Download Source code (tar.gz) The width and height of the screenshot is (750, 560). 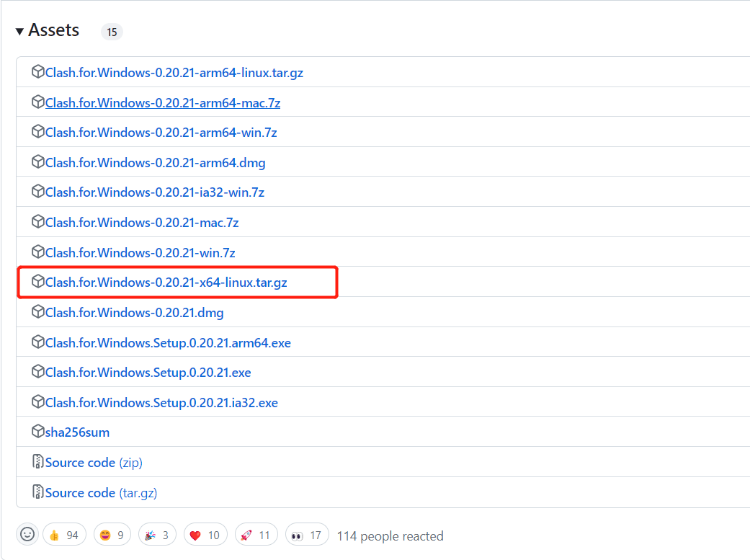click(x=102, y=492)
